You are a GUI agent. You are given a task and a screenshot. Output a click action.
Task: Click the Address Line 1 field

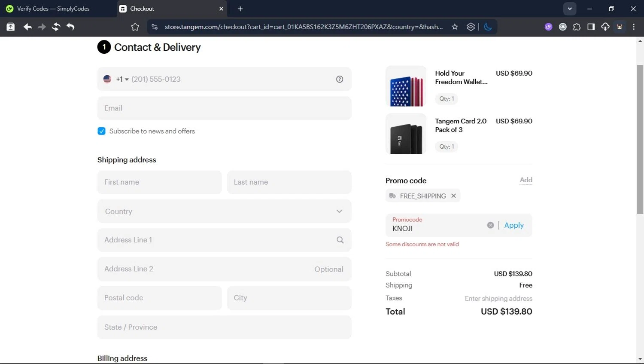(x=224, y=240)
